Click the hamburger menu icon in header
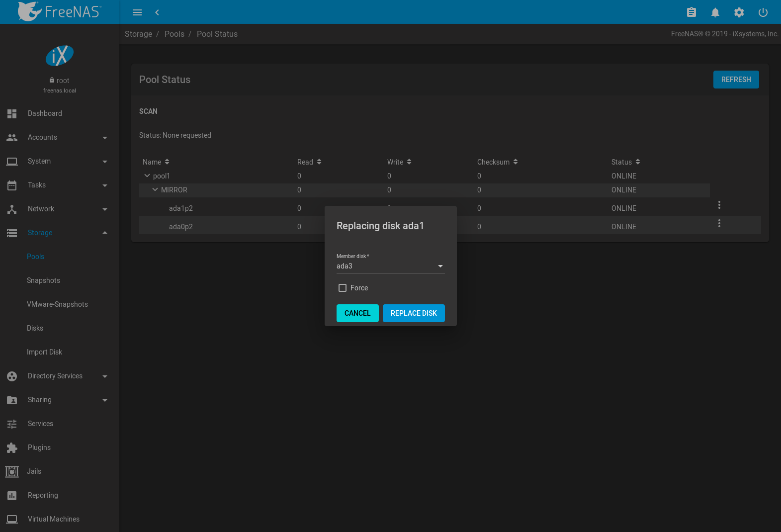 137,12
